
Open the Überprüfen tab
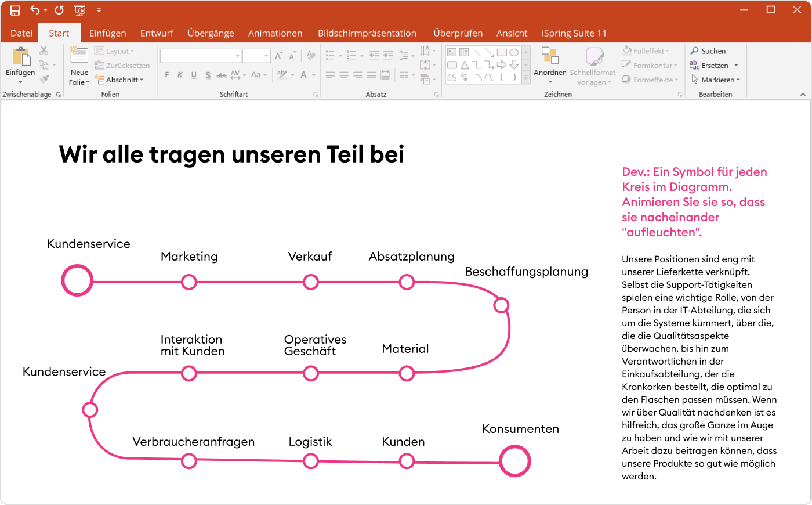458,33
